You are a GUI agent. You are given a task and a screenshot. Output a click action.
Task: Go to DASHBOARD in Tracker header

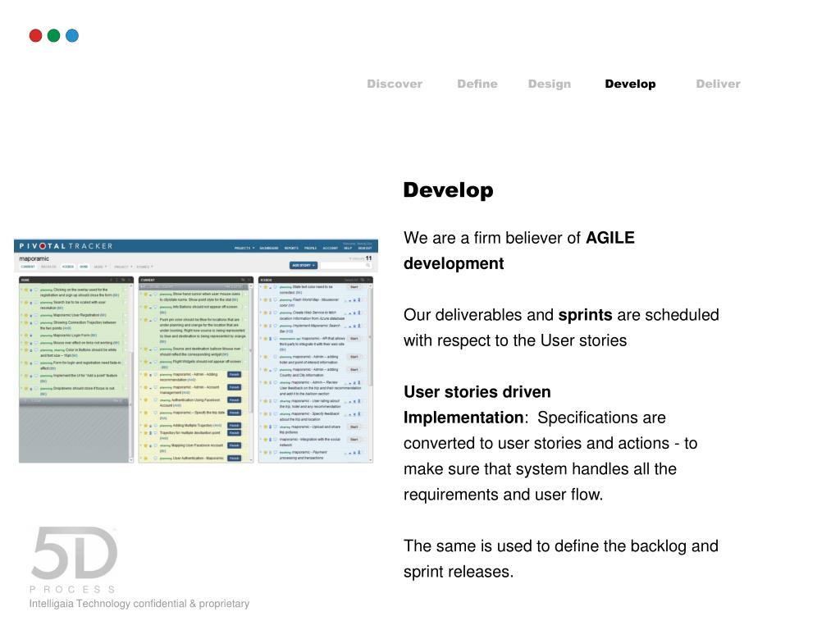click(x=268, y=248)
